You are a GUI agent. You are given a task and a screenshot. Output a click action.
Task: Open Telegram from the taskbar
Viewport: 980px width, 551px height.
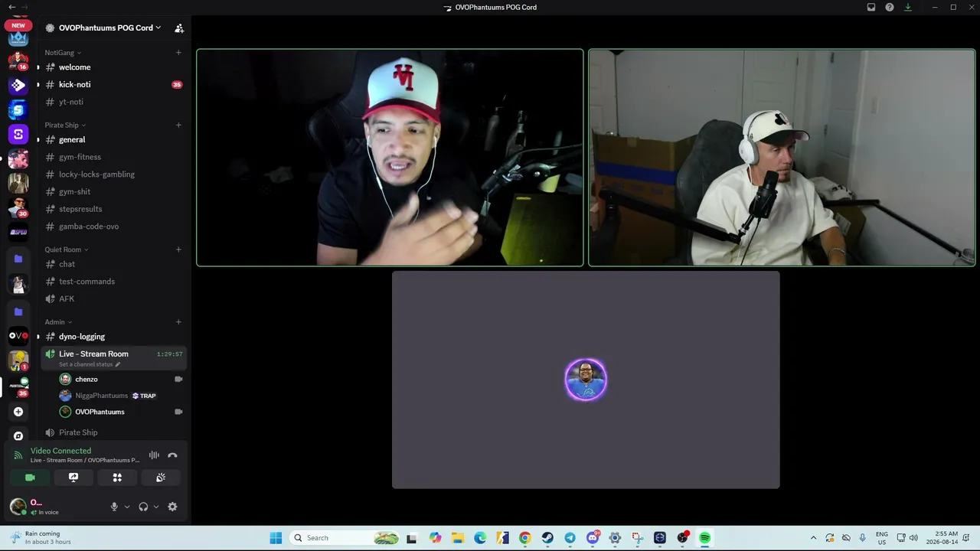(x=570, y=538)
